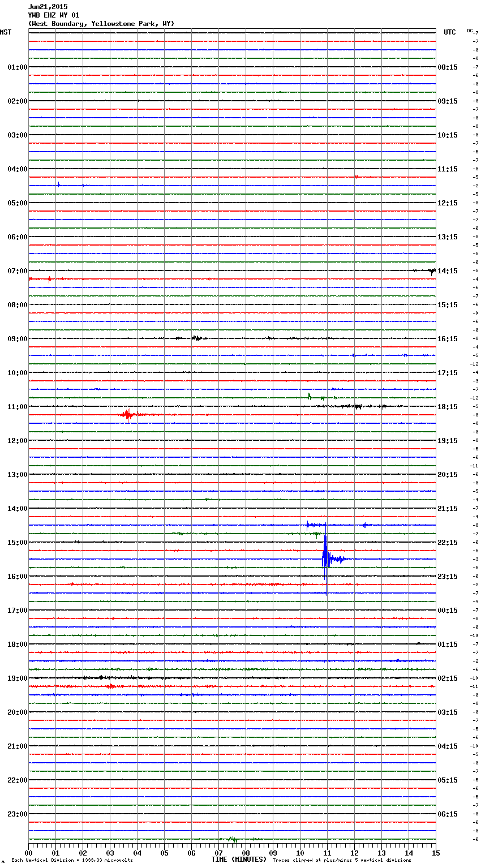
Task: Click the 22:15 UTC time label
Action: point(448,543)
